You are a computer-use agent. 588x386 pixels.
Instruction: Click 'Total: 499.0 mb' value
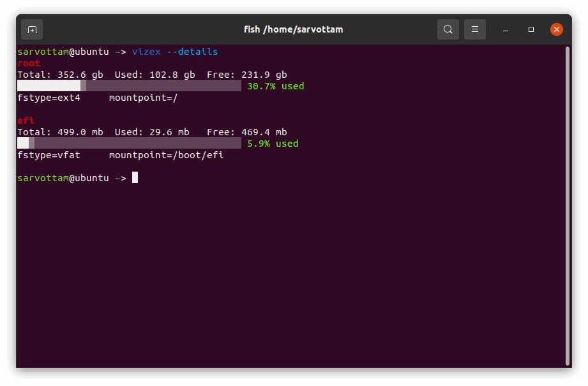[61, 132]
